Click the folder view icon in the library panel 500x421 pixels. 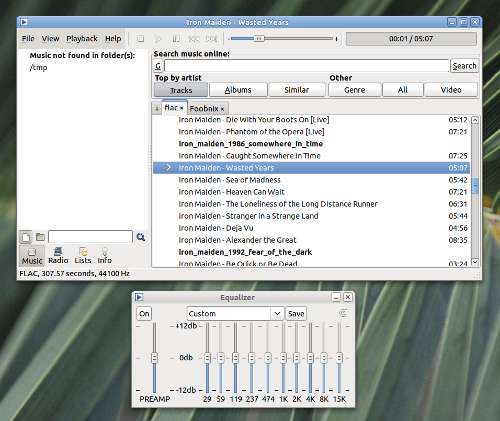pyautogui.click(x=40, y=237)
